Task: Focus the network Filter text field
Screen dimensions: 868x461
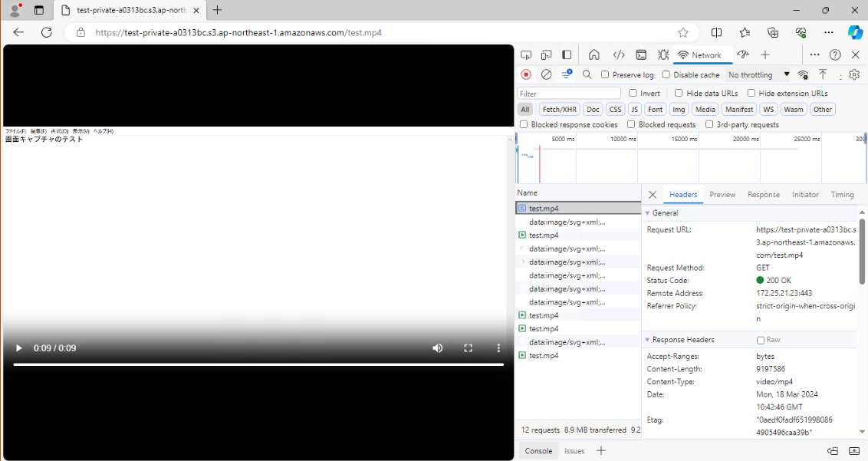Action: click(569, 93)
